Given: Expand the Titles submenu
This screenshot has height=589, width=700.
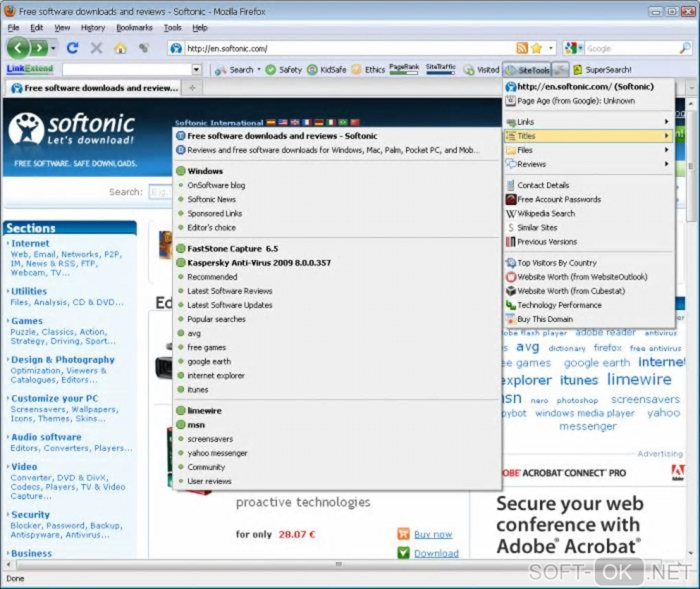Looking at the screenshot, I should [x=588, y=136].
